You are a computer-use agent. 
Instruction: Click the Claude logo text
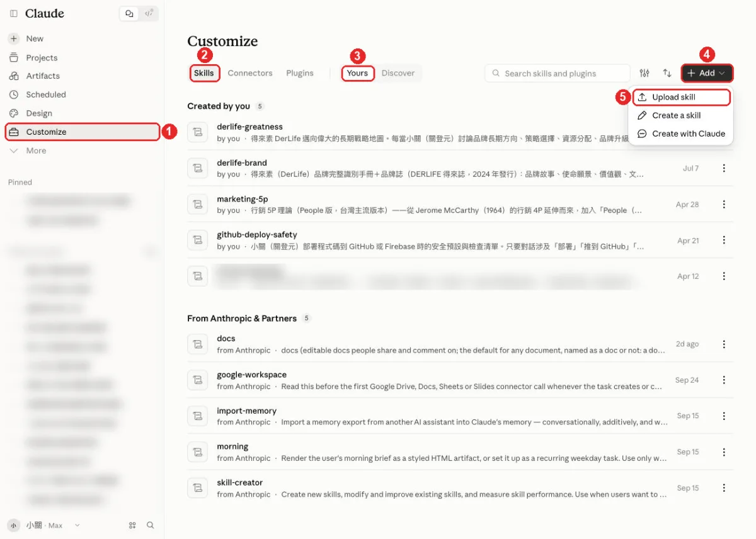[x=45, y=13]
